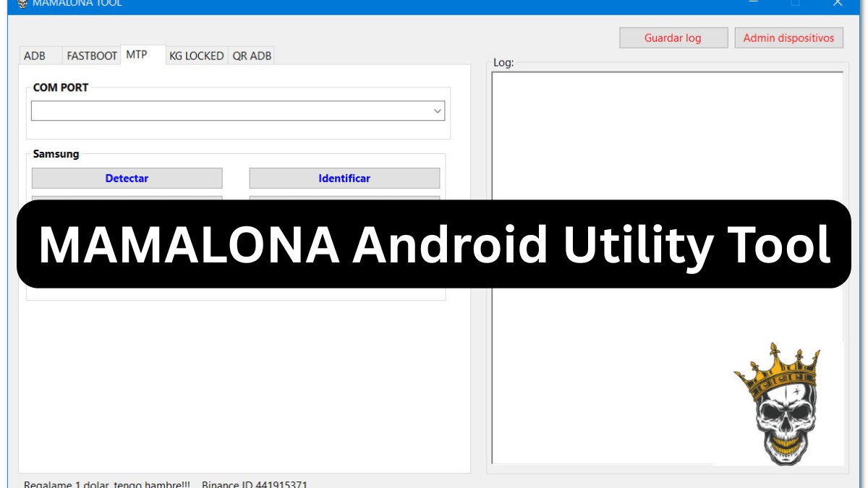The image size is (868, 488).
Task: Save the log with Guardar log
Action: click(673, 38)
